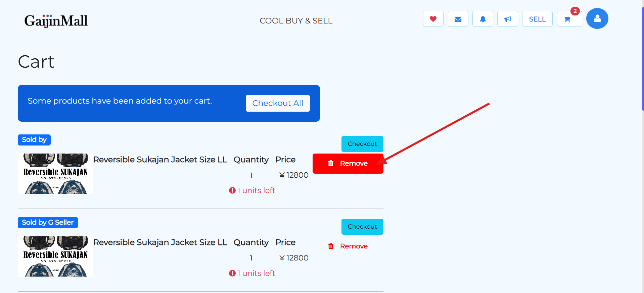
Task: Checkout the item sold by G Seller
Action: coord(362,227)
